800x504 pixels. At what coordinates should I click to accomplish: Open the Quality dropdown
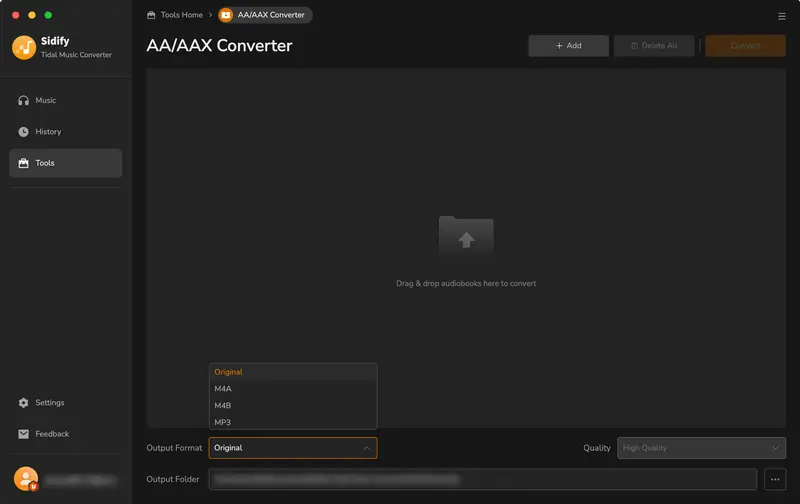point(701,448)
